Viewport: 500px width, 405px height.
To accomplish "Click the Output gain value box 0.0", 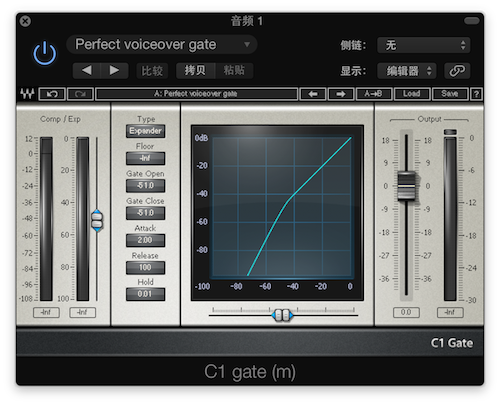I will 406,312.
